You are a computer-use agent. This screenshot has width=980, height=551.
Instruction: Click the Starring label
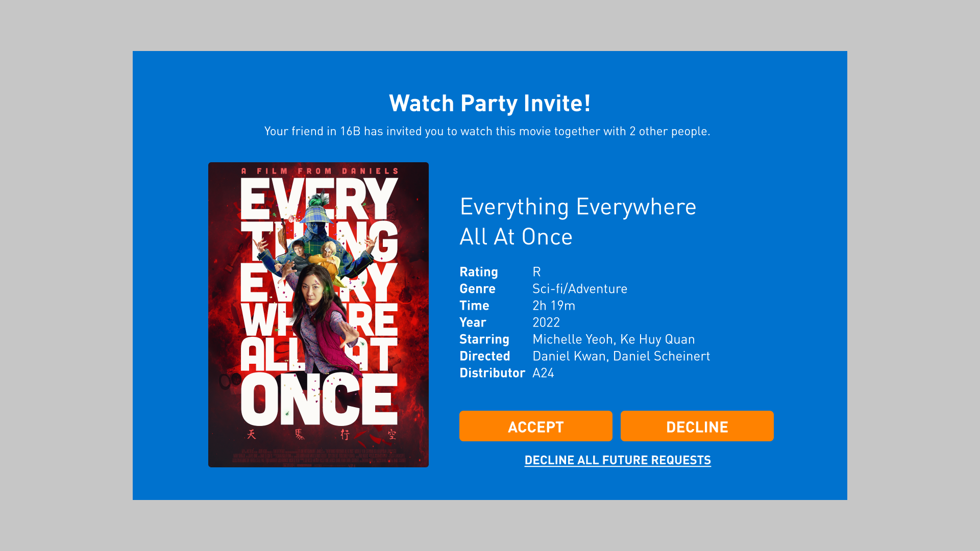coord(484,339)
